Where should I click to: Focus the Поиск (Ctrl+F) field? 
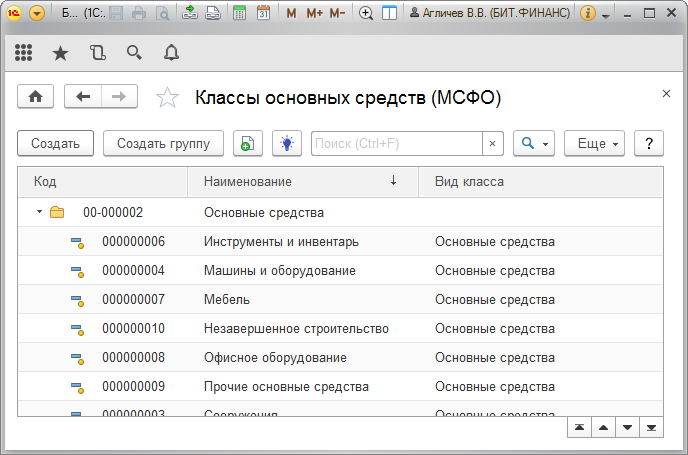click(397, 143)
